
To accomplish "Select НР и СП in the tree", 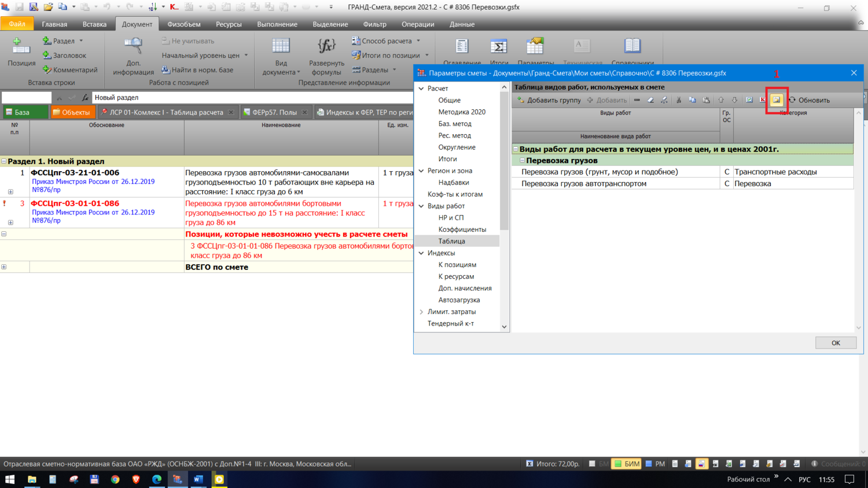I will (x=451, y=217).
